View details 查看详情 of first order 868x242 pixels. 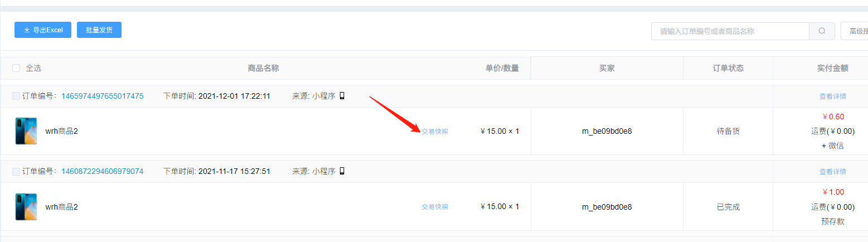pyautogui.click(x=833, y=96)
